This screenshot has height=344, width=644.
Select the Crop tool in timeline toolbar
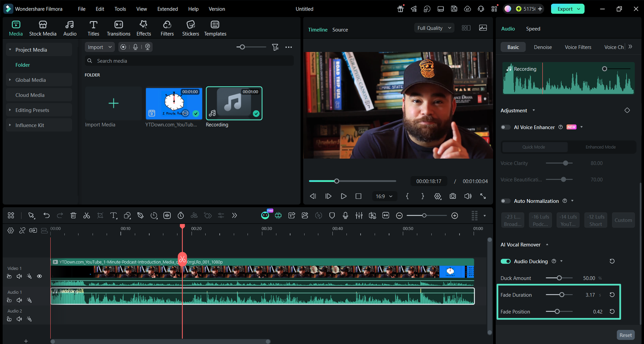(x=100, y=216)
